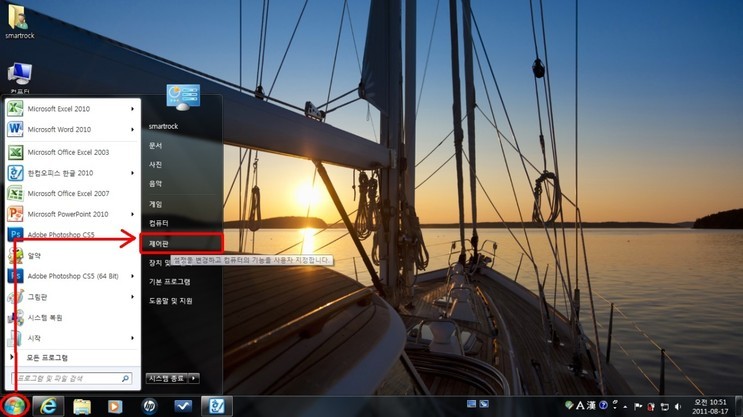This screenshot has width=743, height=417.
Task: Click the Windows Start orb button
Action: pos(15,405)
